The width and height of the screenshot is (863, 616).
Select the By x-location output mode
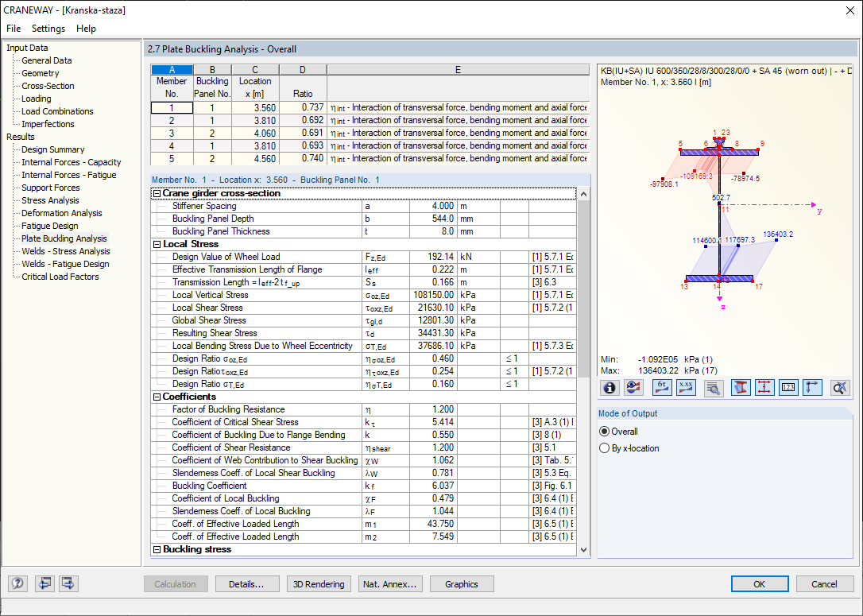click(x=604, y=448)
